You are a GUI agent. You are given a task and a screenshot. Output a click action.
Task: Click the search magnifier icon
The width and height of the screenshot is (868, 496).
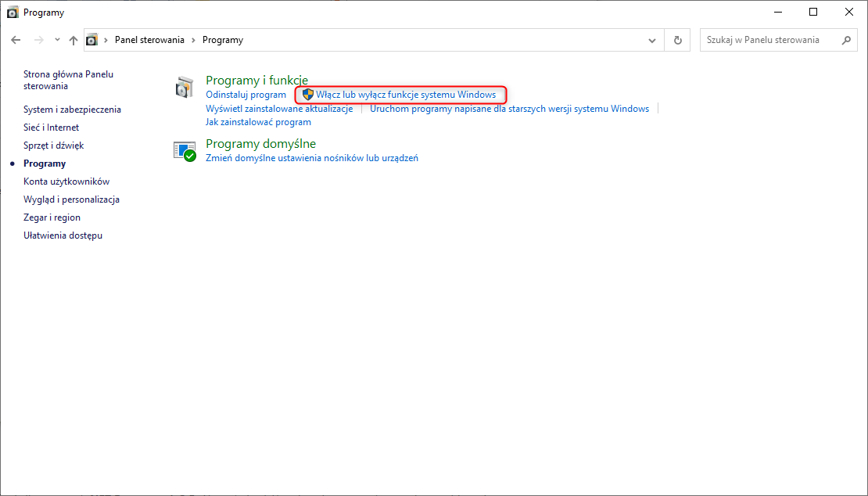[x=846, y=40]
